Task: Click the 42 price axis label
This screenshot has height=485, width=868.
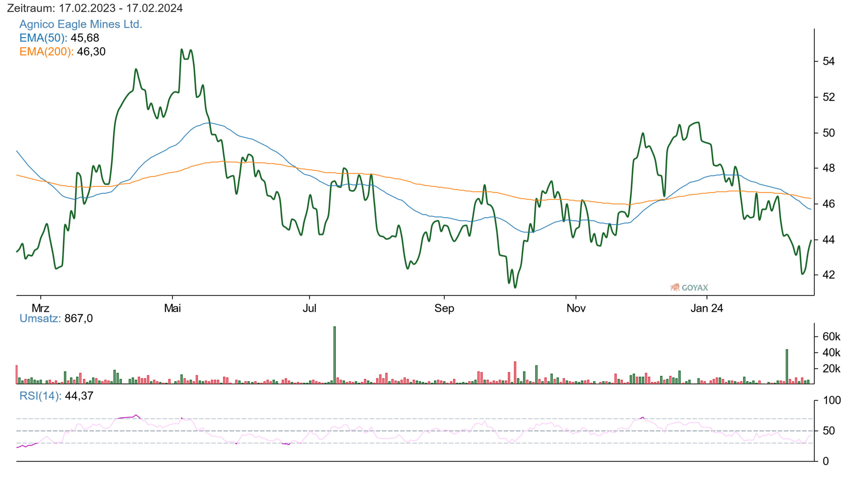Action: [829, 275]
